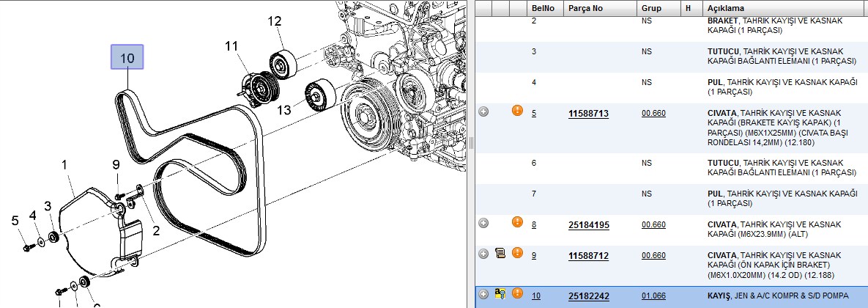Image resolution: width=868 pixels, height=308 pixels.
Task: Click the orange warning icon for part 11588713
Action: 518,110
